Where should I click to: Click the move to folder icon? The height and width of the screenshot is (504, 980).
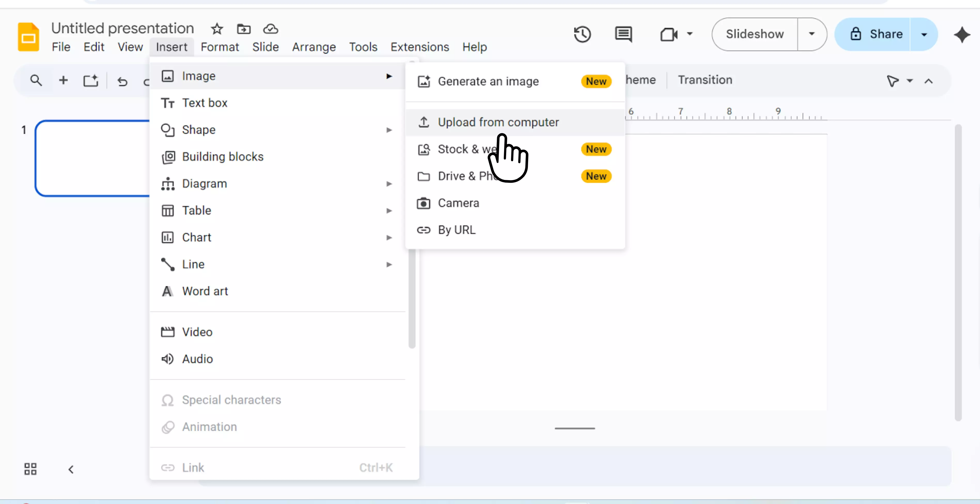coord(244,29)
